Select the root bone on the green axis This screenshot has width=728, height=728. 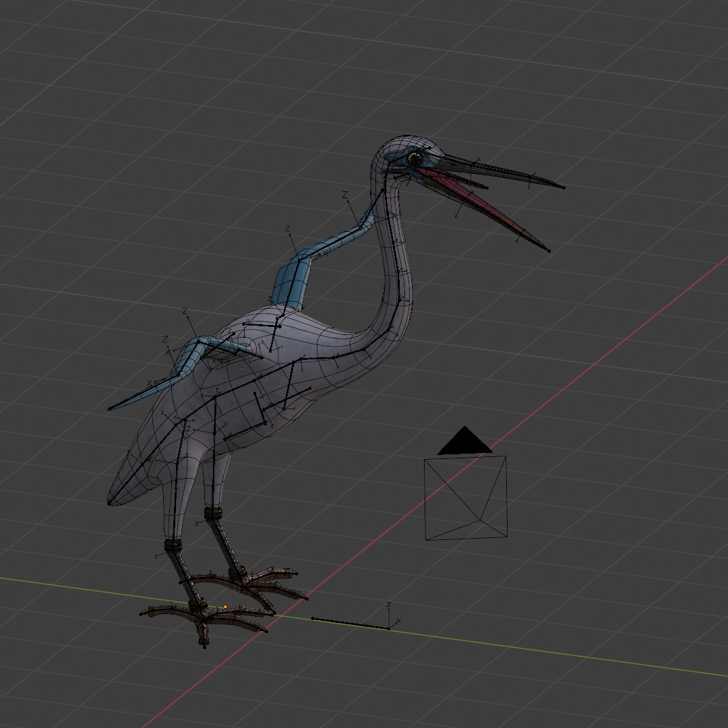350,624
